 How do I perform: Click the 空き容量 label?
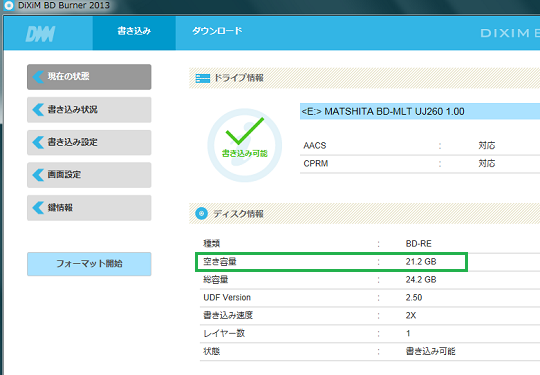220,262
